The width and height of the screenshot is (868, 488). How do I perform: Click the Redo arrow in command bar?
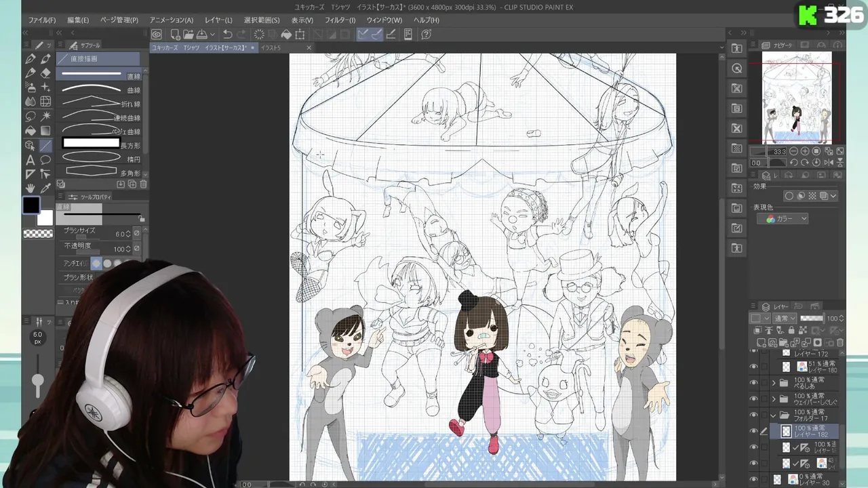(242, 35)
